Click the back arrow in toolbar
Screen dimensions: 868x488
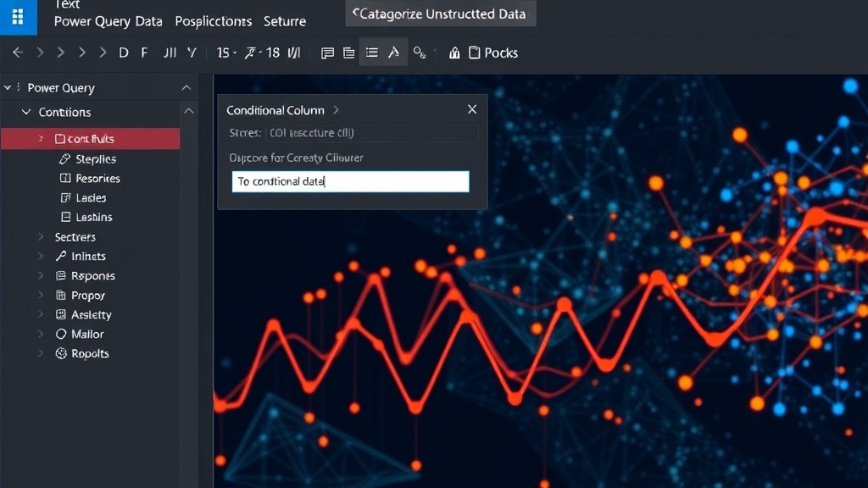tap(18, 53)
